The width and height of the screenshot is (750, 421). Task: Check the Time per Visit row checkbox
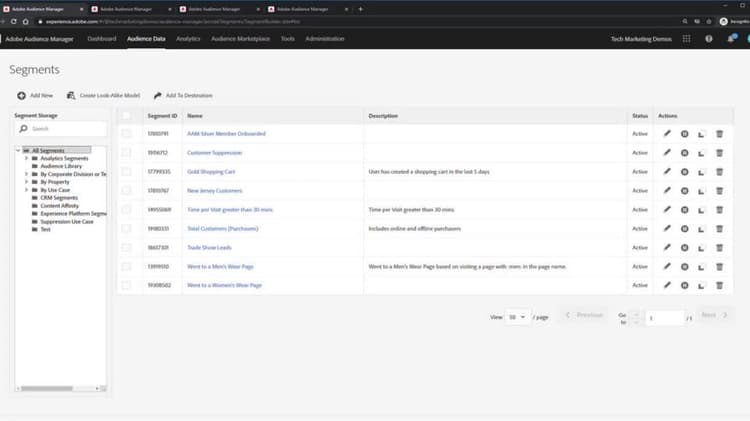[126, 210]
